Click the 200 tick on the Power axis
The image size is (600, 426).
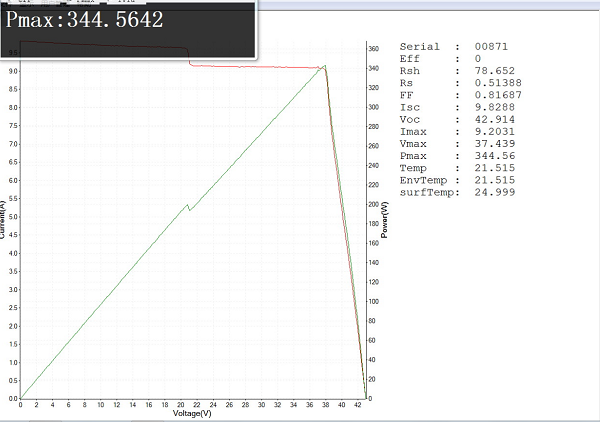pyautogui.click(x=373, y=204)
